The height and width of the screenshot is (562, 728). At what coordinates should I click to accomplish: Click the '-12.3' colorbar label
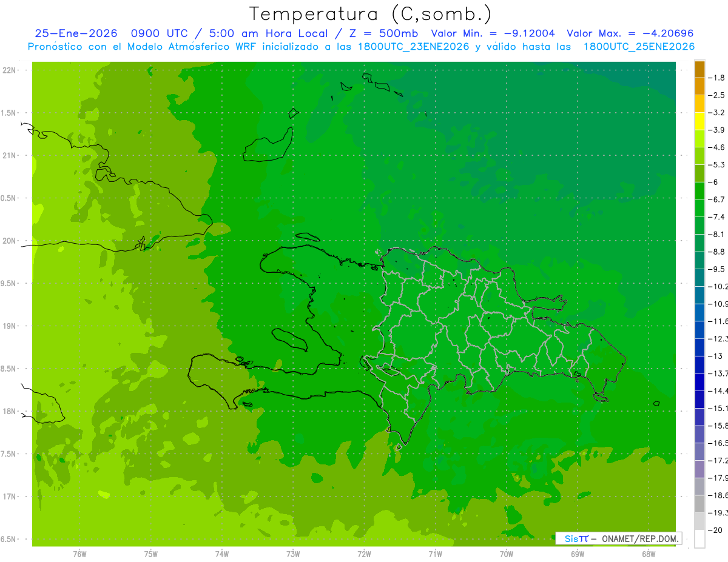click(718, 338)
